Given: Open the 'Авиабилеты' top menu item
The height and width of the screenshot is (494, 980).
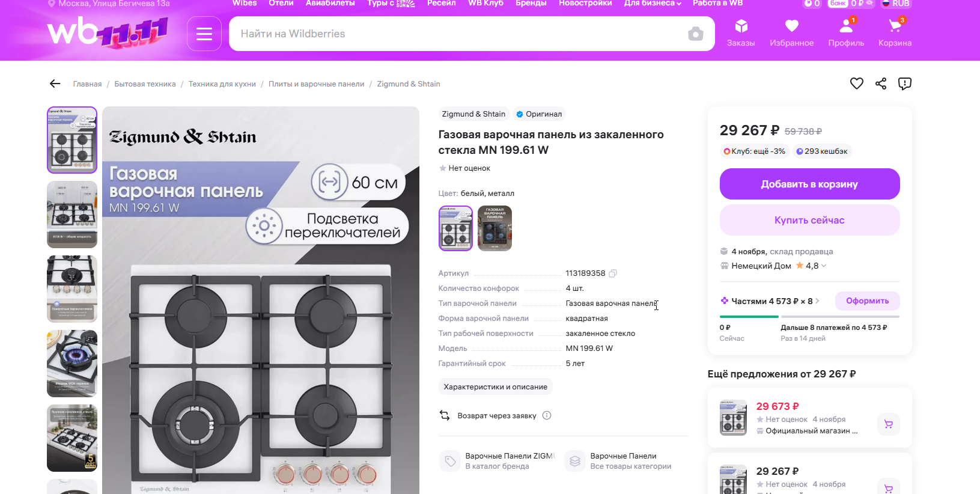Looking at the screenshot, I should click(x=330, y=3).
